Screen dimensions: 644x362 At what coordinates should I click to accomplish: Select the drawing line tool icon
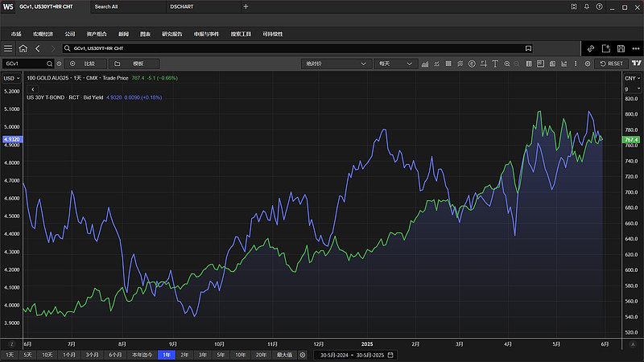point(484,64)
